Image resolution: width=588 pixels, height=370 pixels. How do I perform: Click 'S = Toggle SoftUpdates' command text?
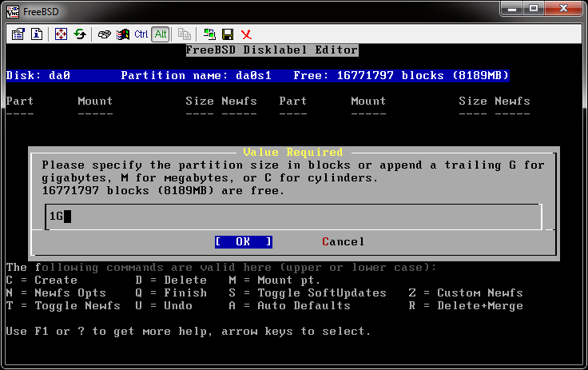tap(308, 293)
